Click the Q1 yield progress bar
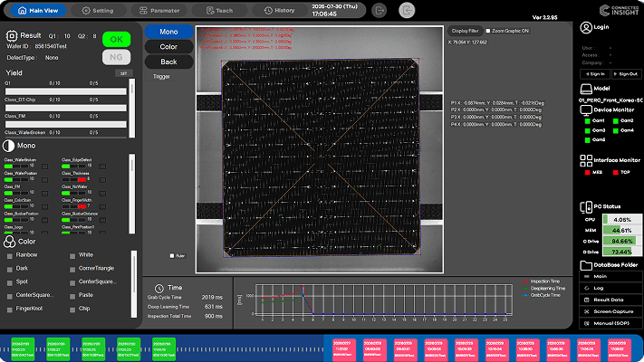This screenshot has height=362, width=644. [66, 91]
